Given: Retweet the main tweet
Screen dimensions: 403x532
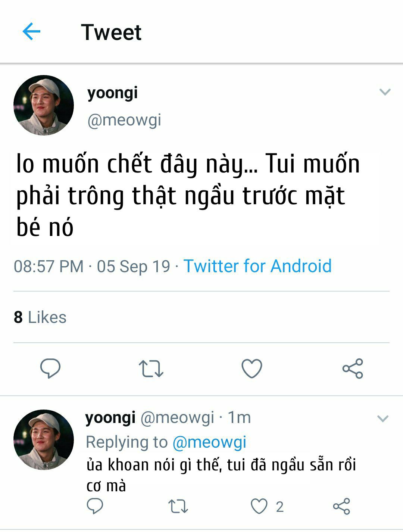Looking at the screenshot, I should (151, 368).
